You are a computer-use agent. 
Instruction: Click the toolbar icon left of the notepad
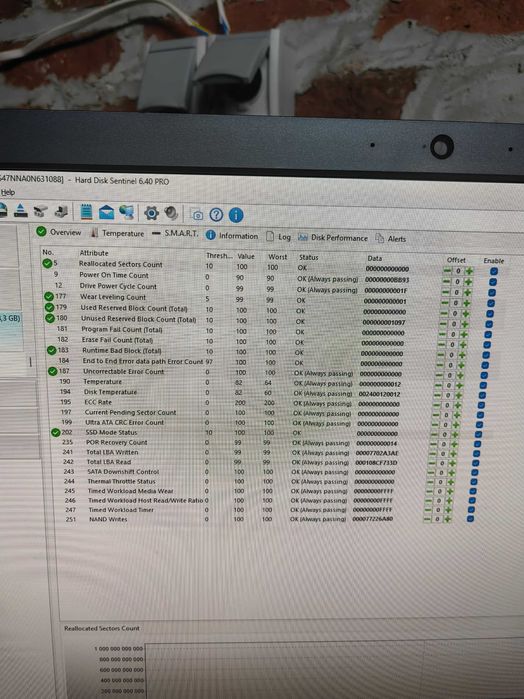[x=61, y=211]
